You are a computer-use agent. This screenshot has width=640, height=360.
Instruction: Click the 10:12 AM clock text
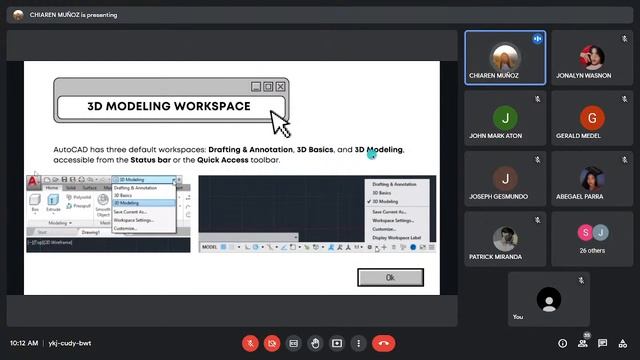[x=24, y=343]
